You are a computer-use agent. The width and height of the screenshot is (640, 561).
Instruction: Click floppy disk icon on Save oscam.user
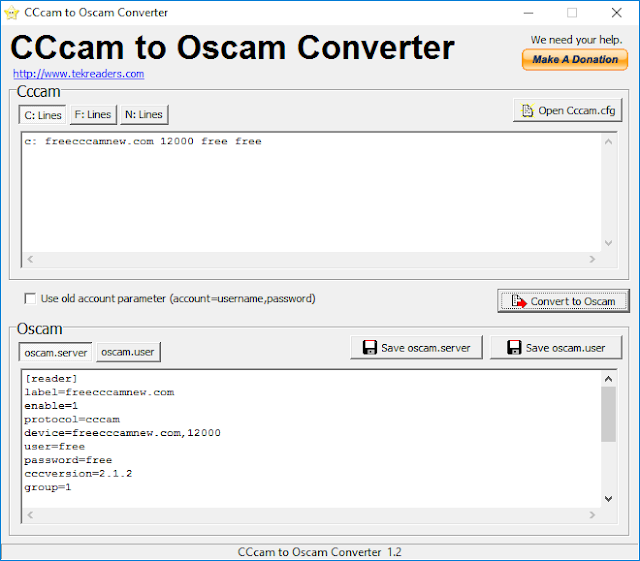pyautogui.click(x=514, y=347)
